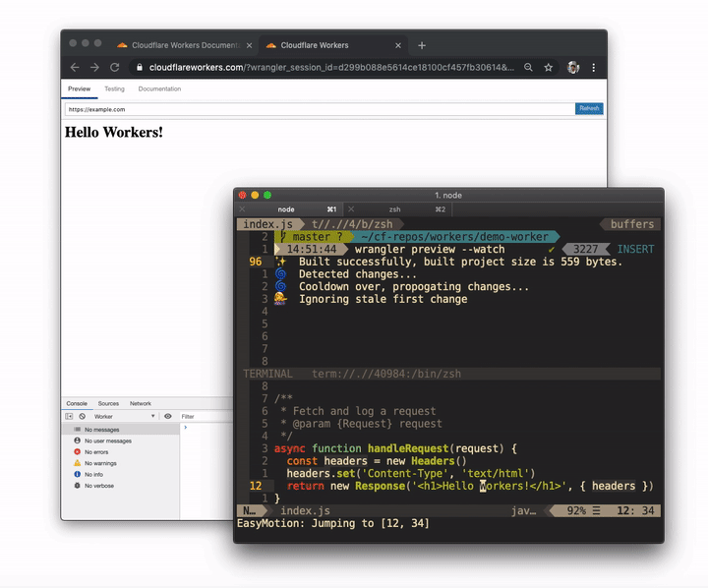
Task: Switch to Cloudflare Workers Documentation tab
Action: [x=185, y=45]
